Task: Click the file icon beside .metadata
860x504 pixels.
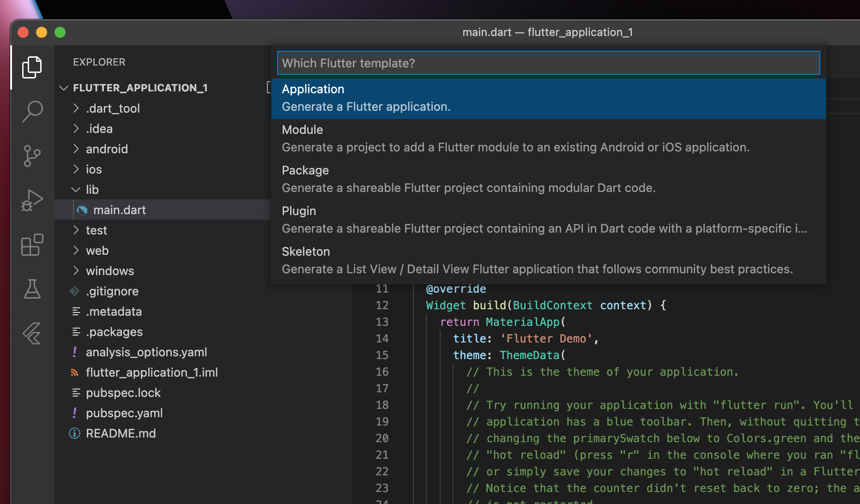Action: click(x=76, y=312)
